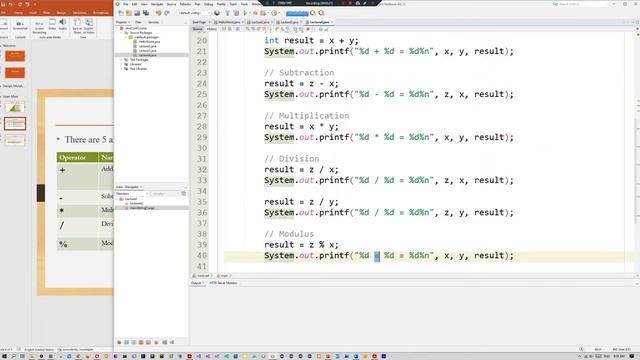Screen dimensions: 640x360
Task: Switch to Services panel tab
Action: pyautogui.click(x=153, y=22)
